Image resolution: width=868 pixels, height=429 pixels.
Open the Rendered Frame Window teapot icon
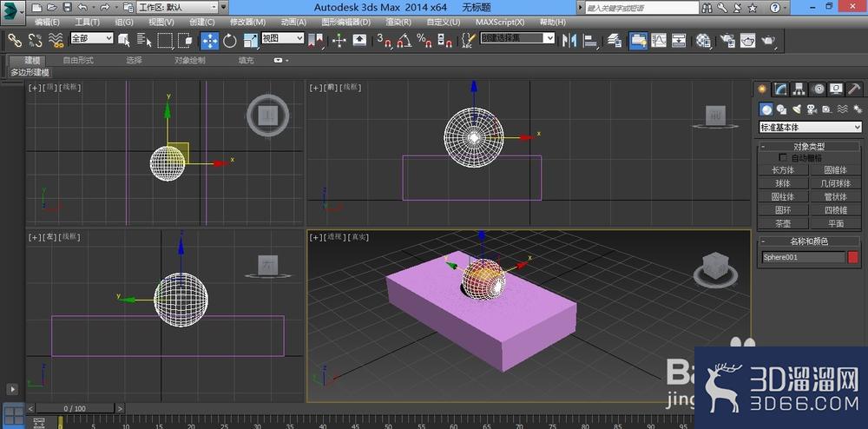(748, 40)
